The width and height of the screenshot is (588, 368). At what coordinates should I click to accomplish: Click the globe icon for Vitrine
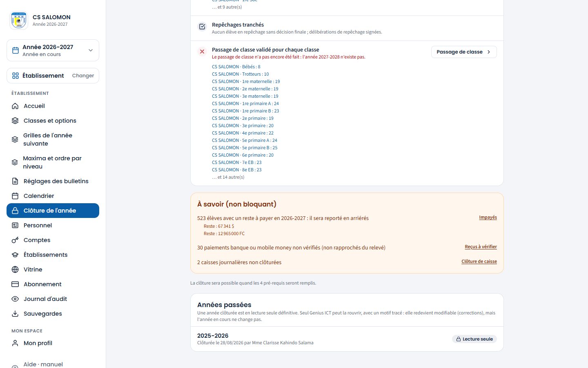point(15,269)
